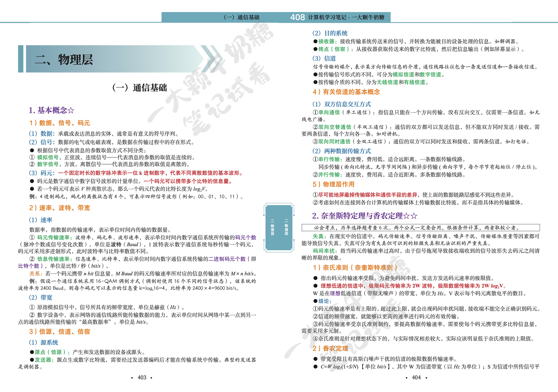558x392 pixels.
Task: Click the green term "源点(信源):"
Action: 52,352
